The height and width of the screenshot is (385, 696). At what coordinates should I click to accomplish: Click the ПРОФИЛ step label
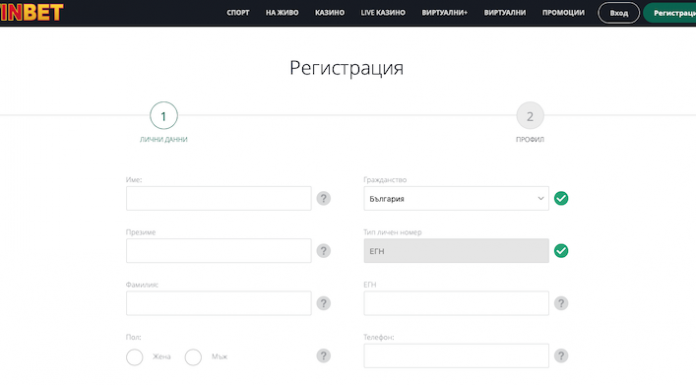pos(530,139)
